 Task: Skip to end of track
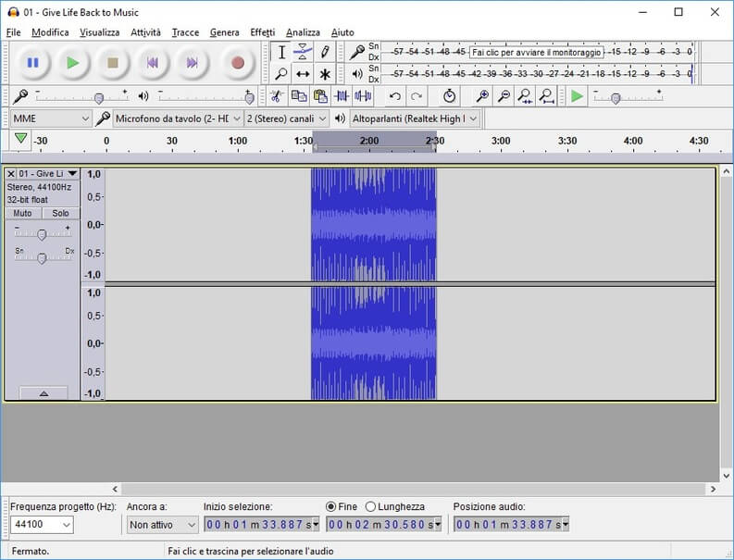(192, 63)
